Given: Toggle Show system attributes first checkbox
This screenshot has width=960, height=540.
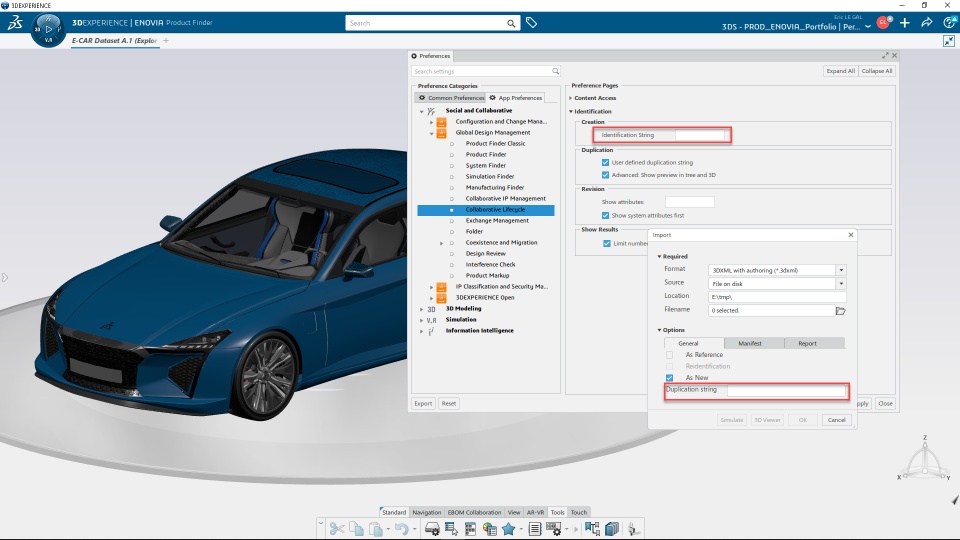Looking at the screenshot, I should click(x=606, y=216).
